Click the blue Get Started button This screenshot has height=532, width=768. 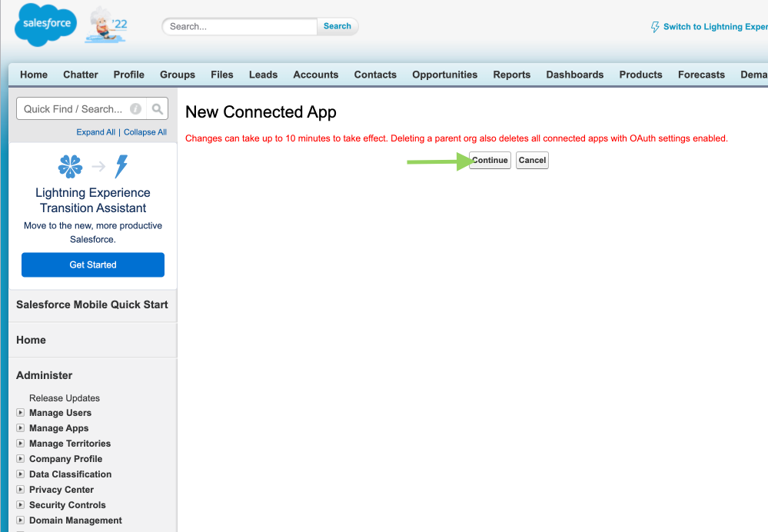click(x=93, y=264)
